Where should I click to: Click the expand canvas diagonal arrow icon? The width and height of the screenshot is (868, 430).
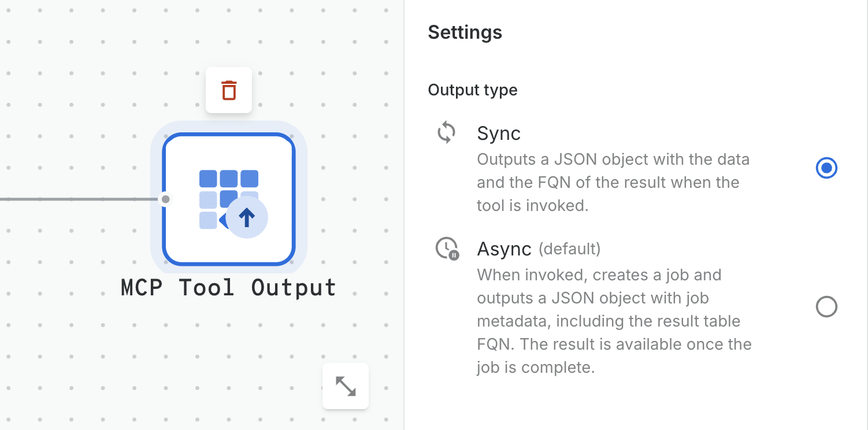[x=346, y=386]
